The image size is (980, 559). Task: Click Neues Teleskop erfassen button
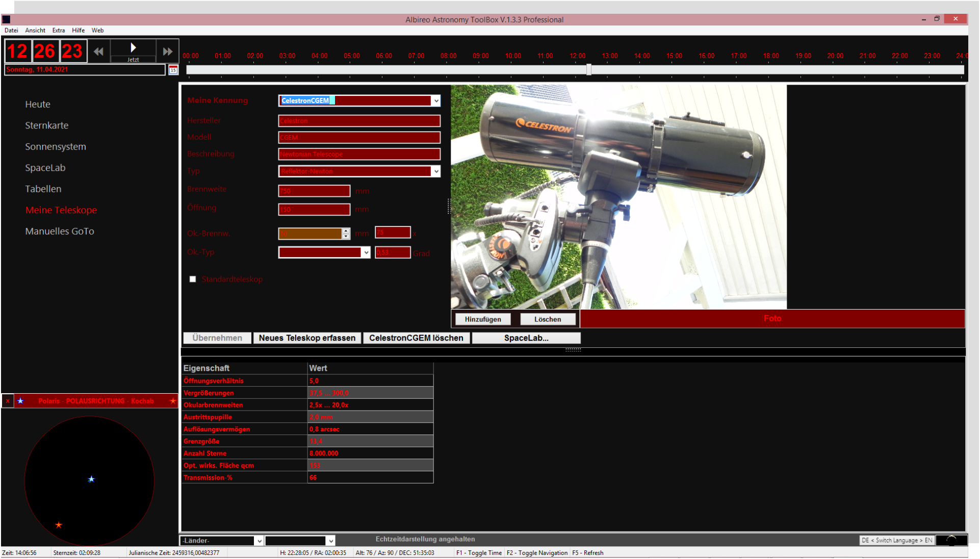point(307,338)
